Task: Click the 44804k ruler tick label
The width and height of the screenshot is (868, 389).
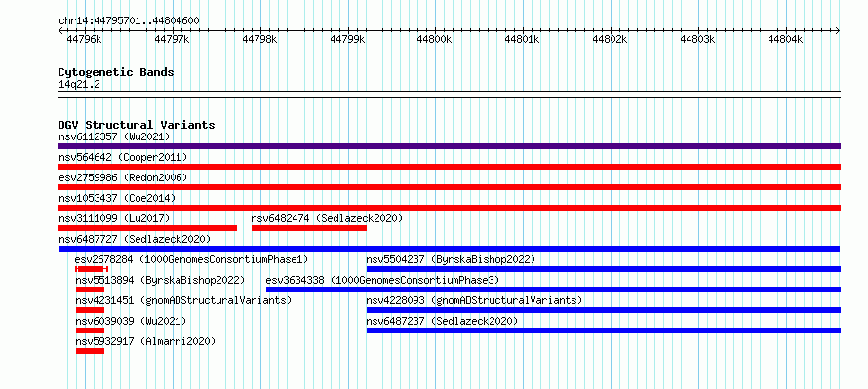Action: tap(785, 39)
